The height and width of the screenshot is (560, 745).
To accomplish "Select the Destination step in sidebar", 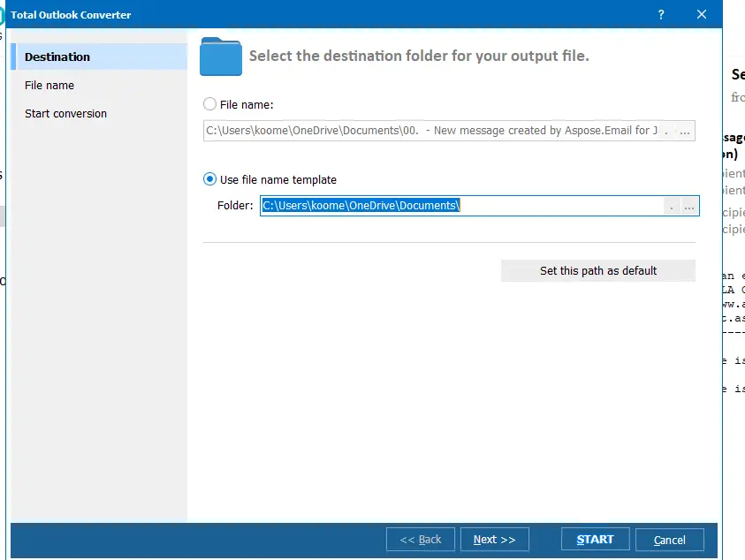I will point(99,57).
